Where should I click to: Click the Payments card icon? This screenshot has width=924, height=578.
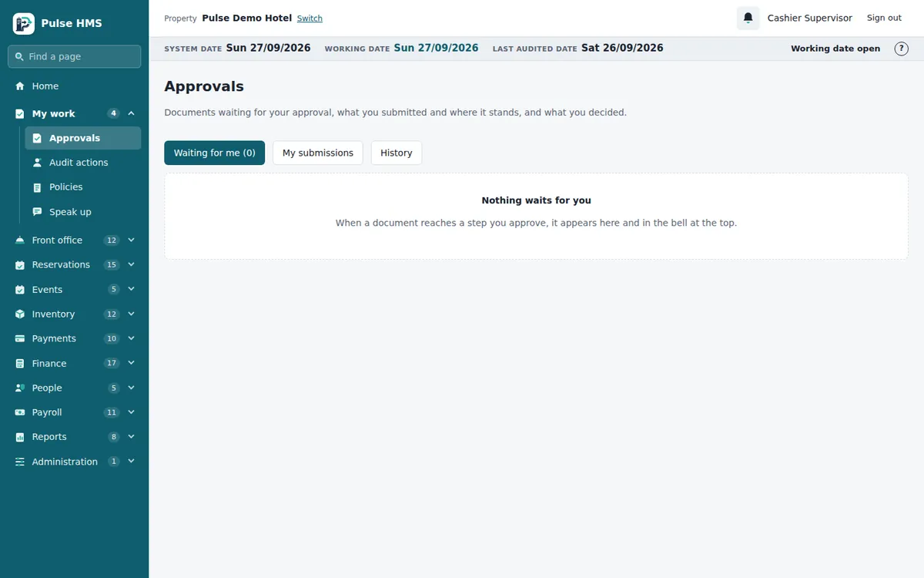[x=20, y=338]
